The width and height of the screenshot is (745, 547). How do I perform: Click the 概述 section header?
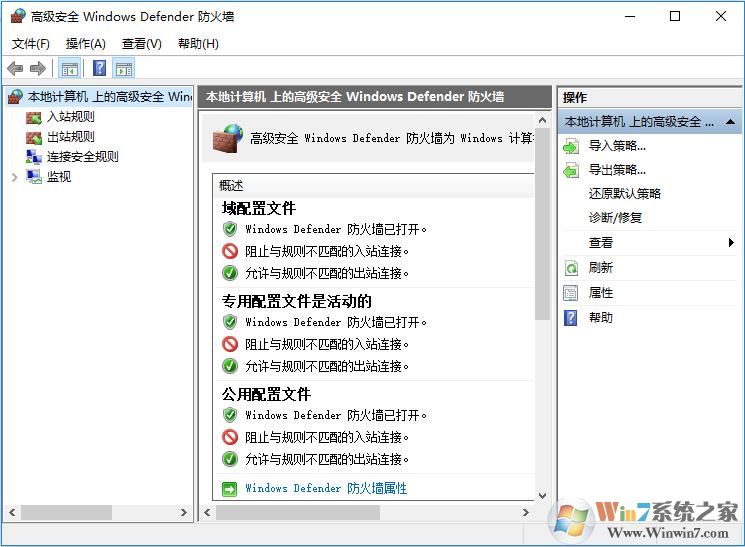pyautogui.click(x=231, y=186)
